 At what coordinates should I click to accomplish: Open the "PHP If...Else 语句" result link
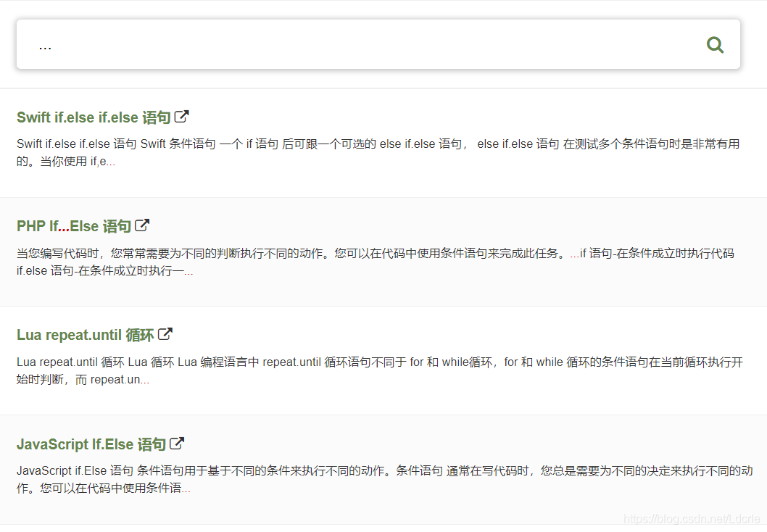[x=74, y=226]
